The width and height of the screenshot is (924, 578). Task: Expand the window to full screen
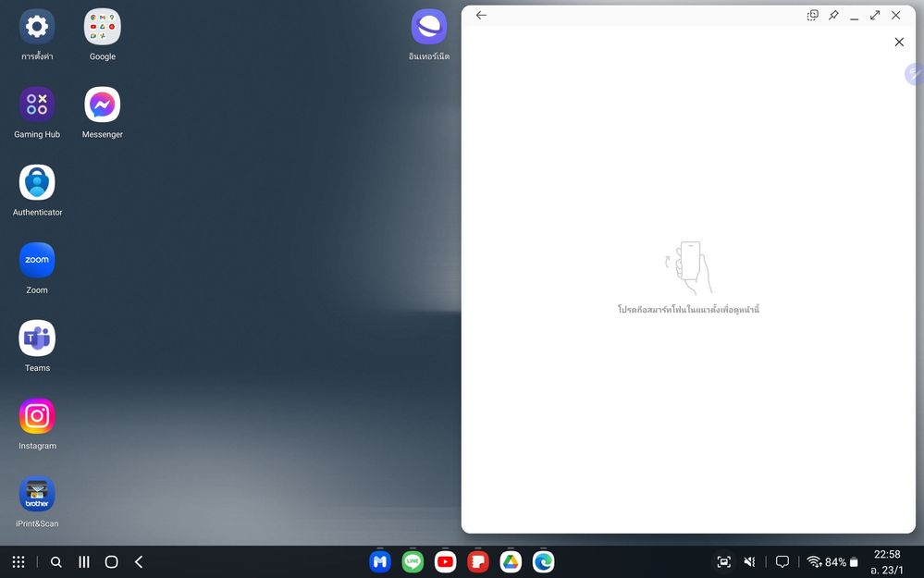(875, 16)
